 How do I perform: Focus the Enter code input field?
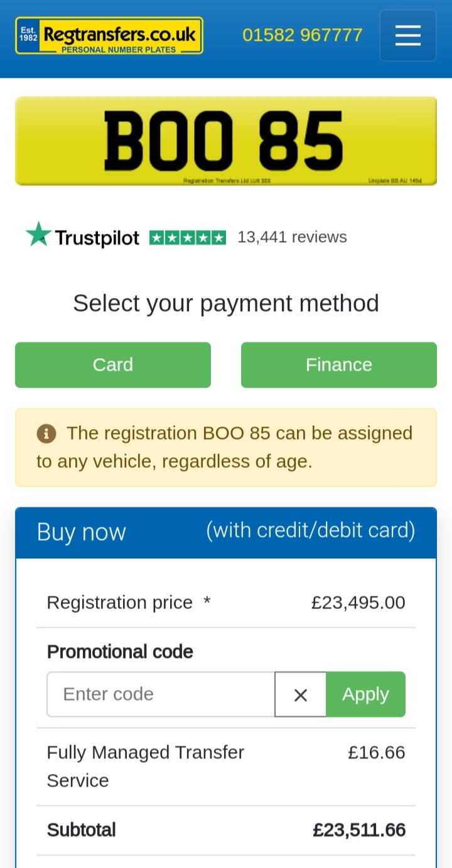[x=161, y=694]
